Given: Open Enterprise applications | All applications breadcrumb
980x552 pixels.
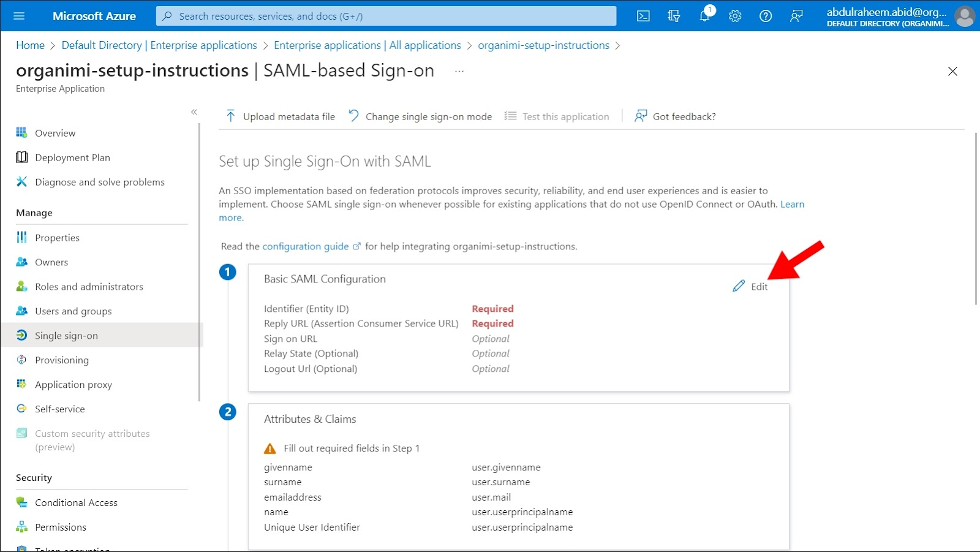Looking at the screenshot, I should tap(367, 45).
